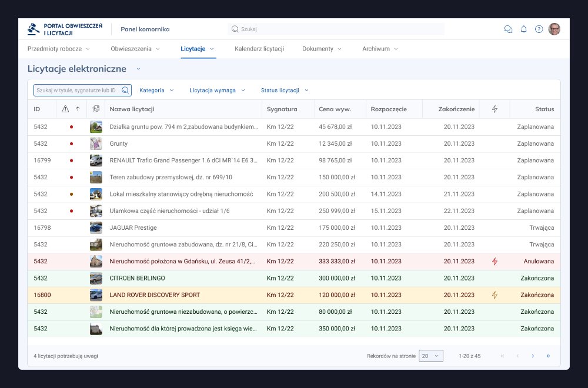The image size is (588, 388).
Task: Open the Kalendarz licytacji tab
Action: click(259, 49)
